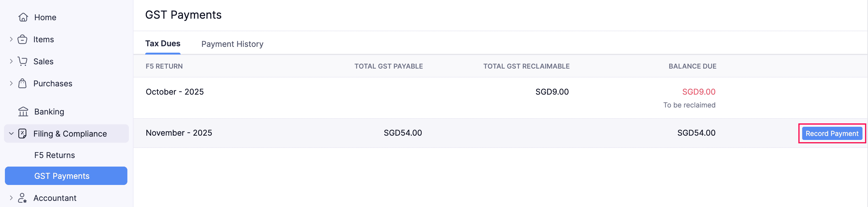Click the Sales shopping cart icon

pos(23,61)
